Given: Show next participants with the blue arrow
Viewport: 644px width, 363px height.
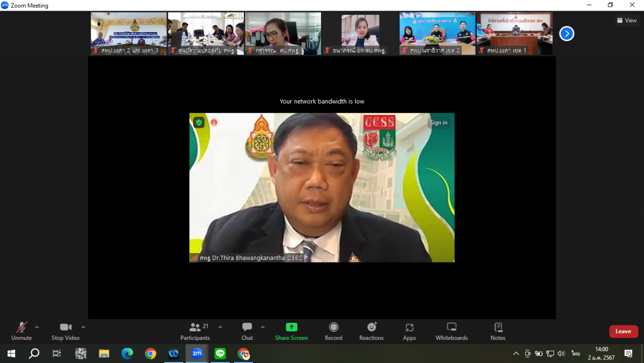Looking at the screenshot, I should (x=567, y=34).
